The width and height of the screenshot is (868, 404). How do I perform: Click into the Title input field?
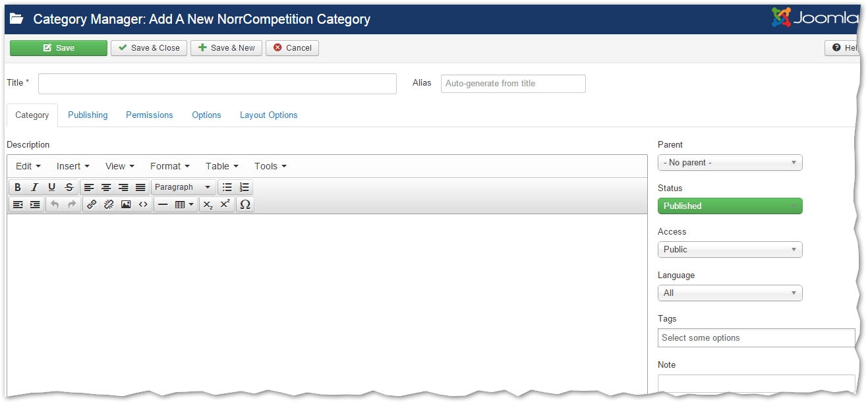[x=217, y=84]
